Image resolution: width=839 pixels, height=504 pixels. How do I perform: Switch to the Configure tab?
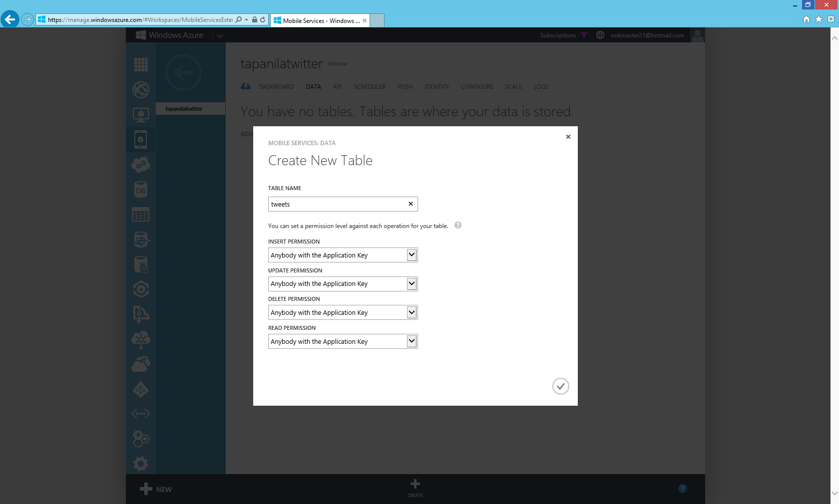click(477, 87)
